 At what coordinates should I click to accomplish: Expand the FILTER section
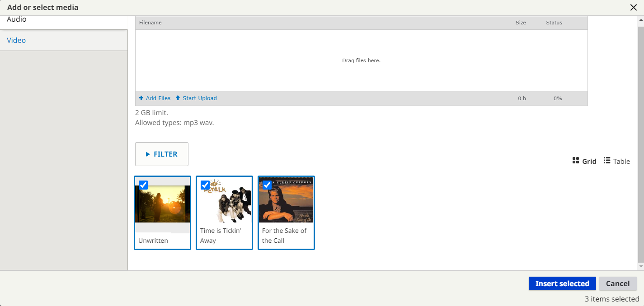[x=162, y=154]
